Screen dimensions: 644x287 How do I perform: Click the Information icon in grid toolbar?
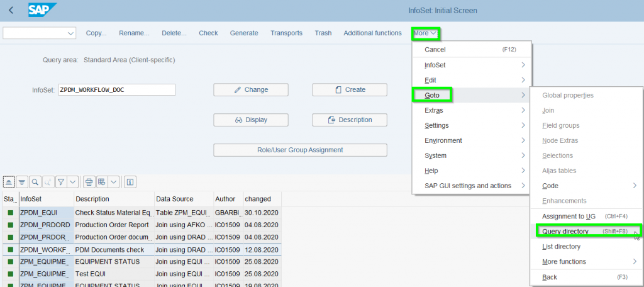130,182
